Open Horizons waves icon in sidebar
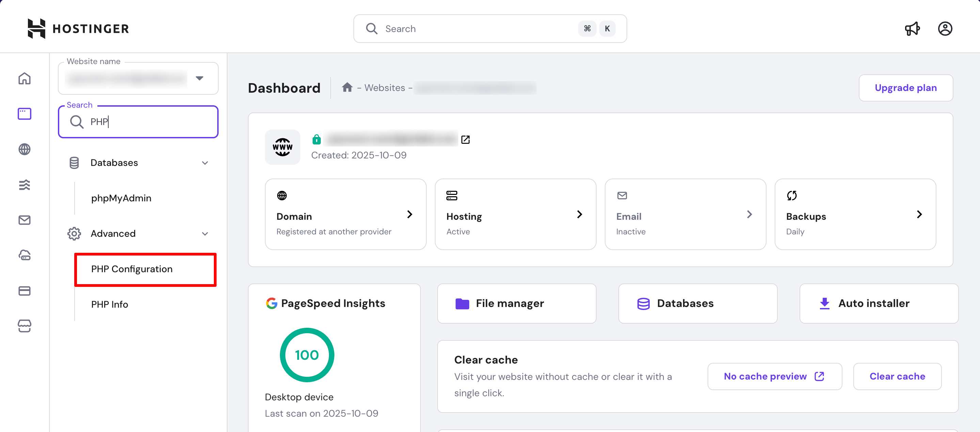The height and width of the screenshot is (432, 980). point(25,185)
